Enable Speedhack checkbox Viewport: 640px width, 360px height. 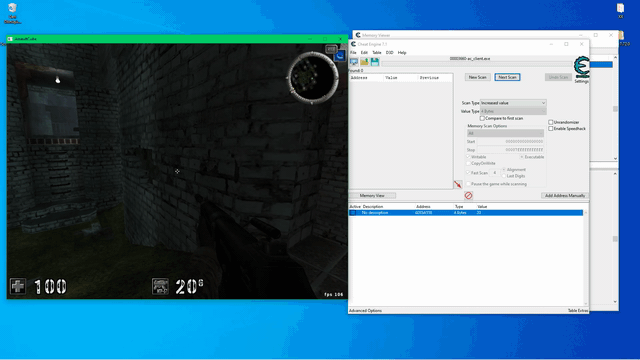tap(551, 129)
